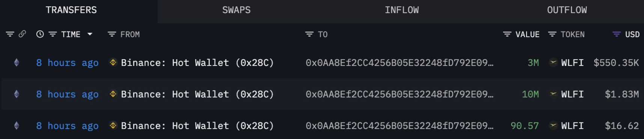The height and width of the screenshot is (139, 644).
Task: Toggle the purple USD filter
Action: point(617,34)
